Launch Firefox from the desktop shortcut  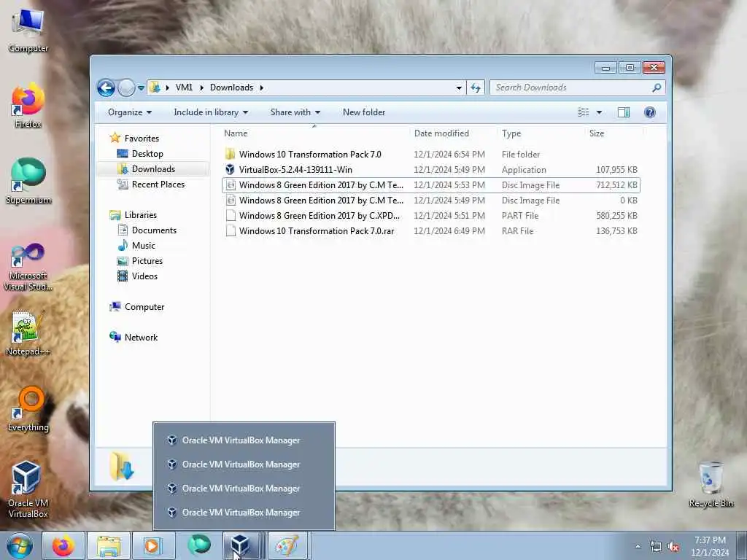coord(28,106)
